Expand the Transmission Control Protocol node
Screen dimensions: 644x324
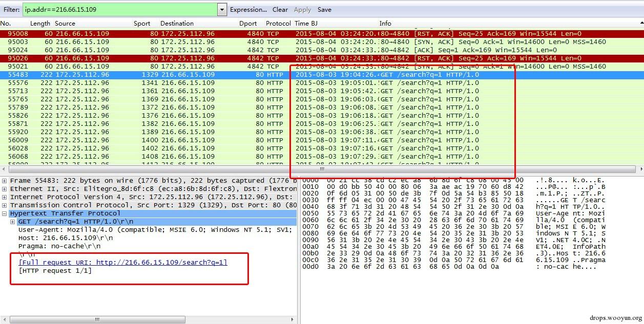click(x=5, y=205)
